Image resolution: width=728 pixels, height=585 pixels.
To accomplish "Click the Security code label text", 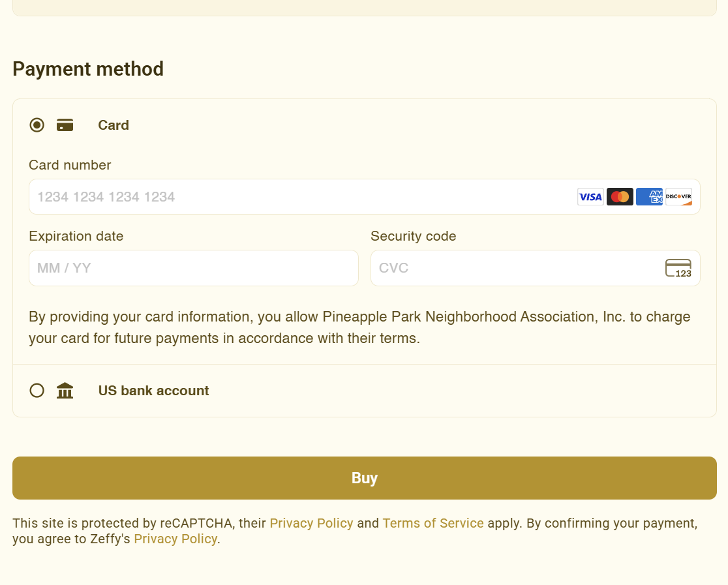I will point(413,236).
